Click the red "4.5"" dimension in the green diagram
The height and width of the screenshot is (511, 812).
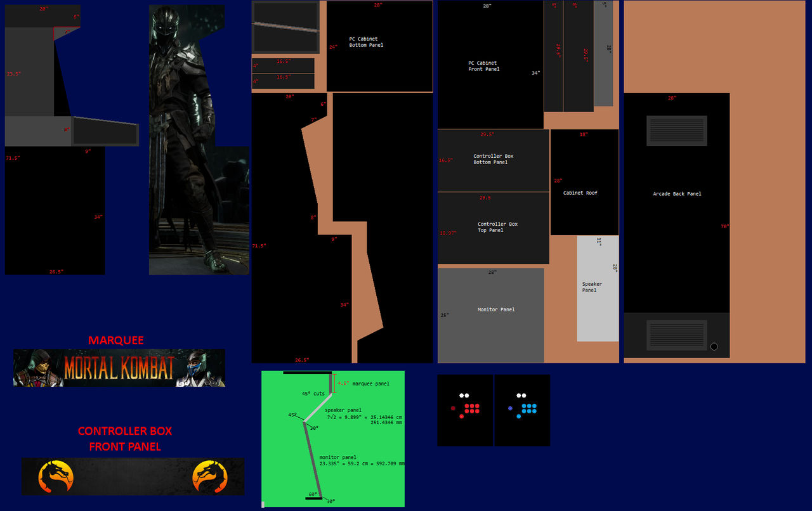pos(343,384)
